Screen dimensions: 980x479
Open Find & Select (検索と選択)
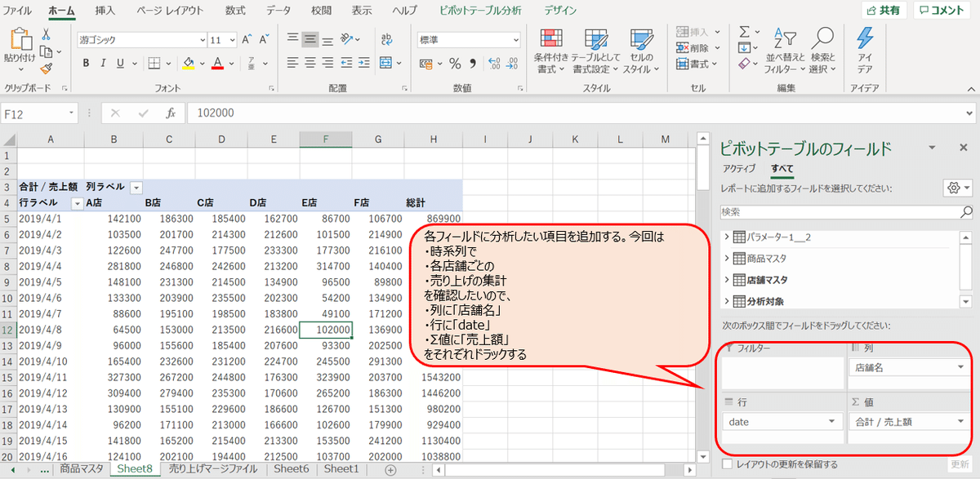coord(823,51)
